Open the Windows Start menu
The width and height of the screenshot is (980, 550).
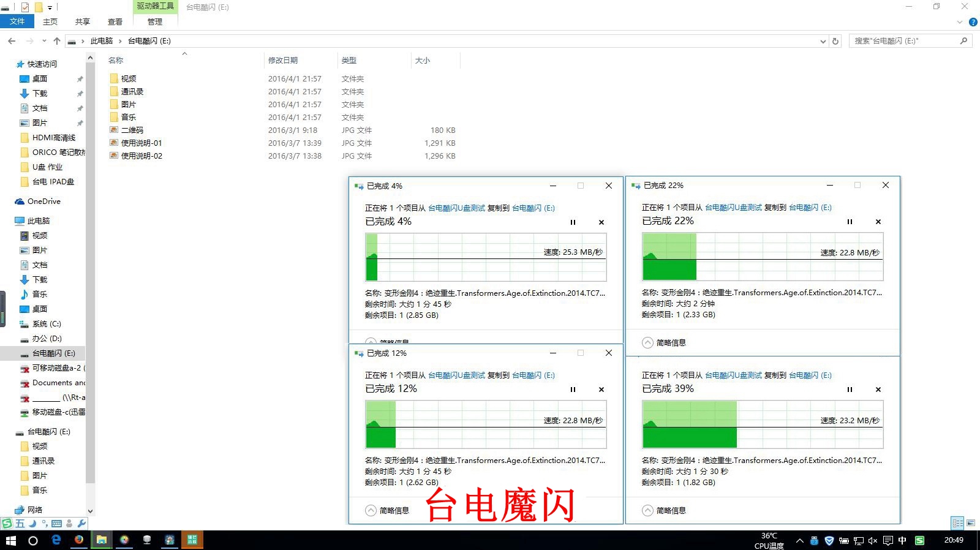(11, 540)
